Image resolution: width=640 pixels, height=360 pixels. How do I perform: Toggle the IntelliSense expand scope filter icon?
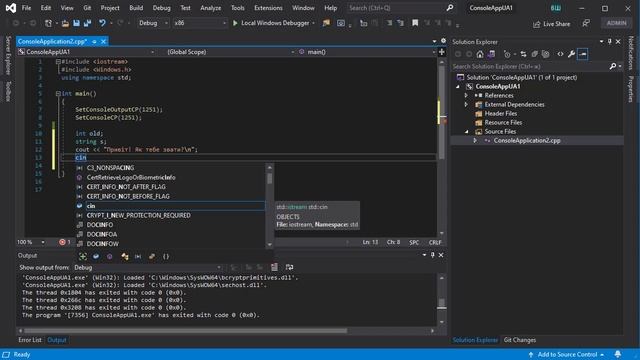(x=83, y=256)
